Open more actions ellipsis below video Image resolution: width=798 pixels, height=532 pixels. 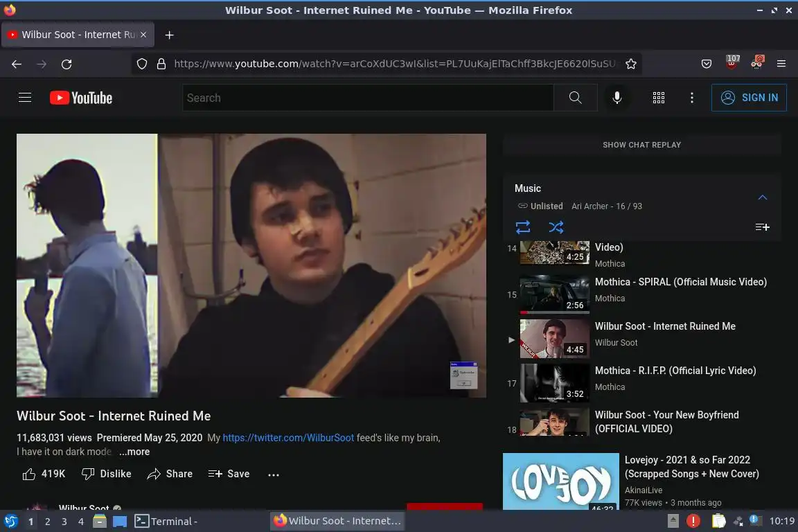[274, 475]
